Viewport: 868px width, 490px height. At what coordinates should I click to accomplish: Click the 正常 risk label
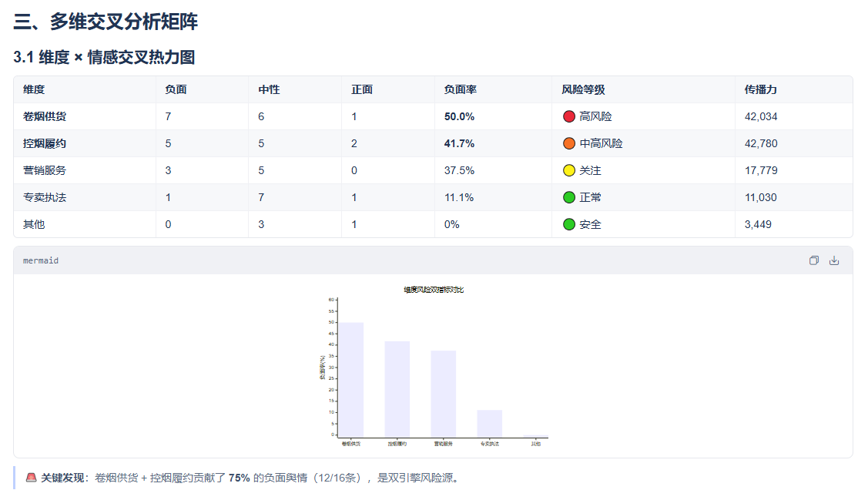590,197
